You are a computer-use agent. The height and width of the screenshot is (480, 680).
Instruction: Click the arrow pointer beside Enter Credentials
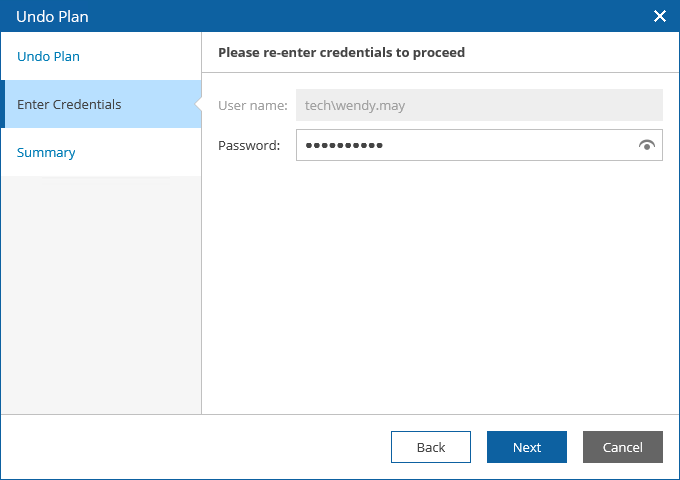[x=197, y=105]
